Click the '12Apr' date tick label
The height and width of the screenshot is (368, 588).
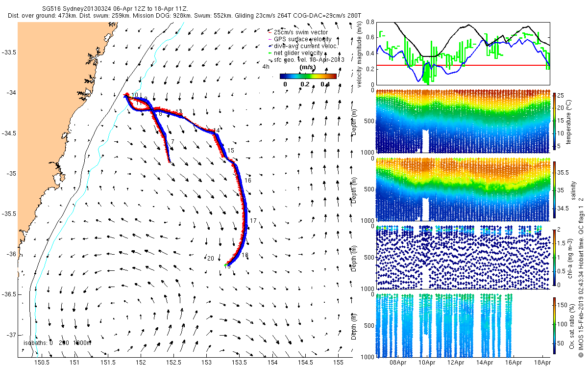(456, 362)
